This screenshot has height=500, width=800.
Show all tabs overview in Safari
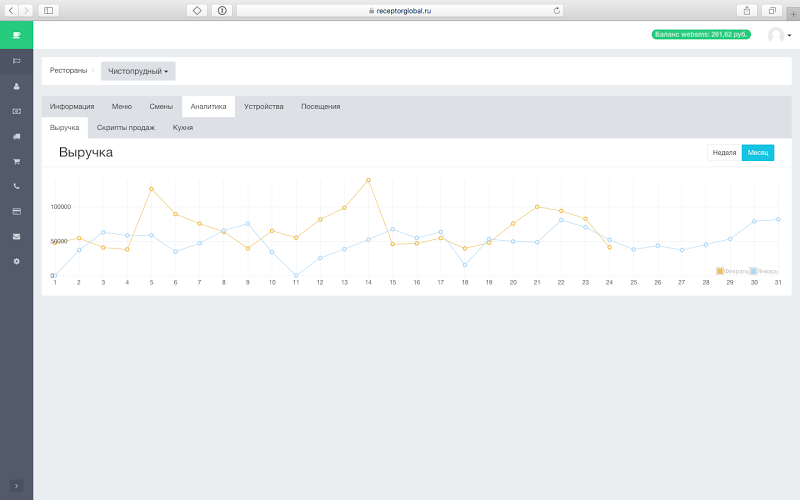coord(772,10)
